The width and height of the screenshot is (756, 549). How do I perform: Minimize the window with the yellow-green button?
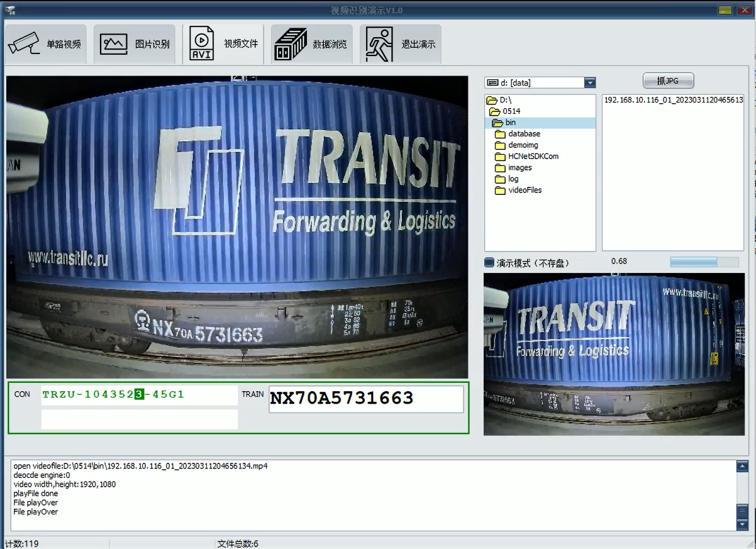[x=725, y=10]
